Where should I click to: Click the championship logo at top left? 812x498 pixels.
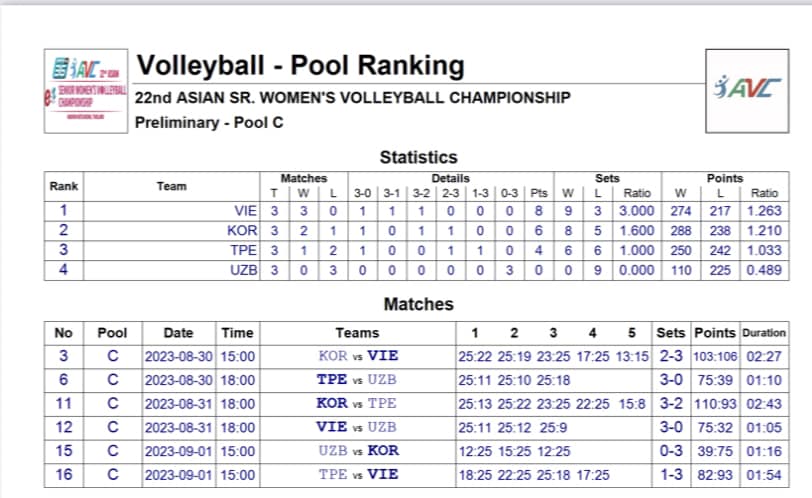pos(86,91)
